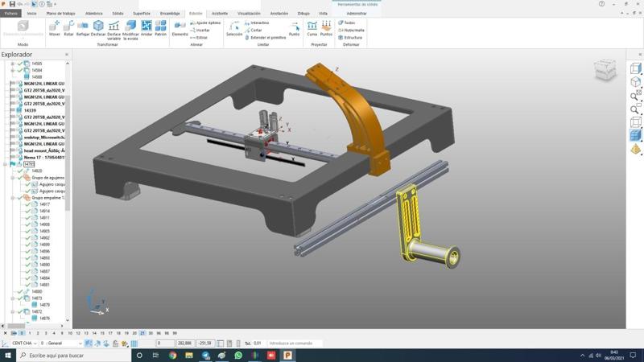
Task: Open the General layer dropdown
Action: tap(80, 343)
